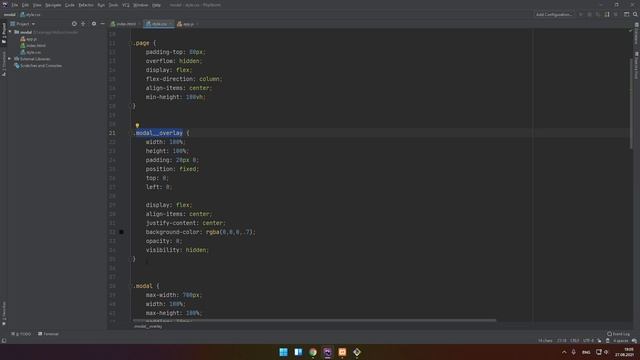Viewport: 640px width, 360px height.
Task: Open the Tools menu
Action: tap(113, 5)
